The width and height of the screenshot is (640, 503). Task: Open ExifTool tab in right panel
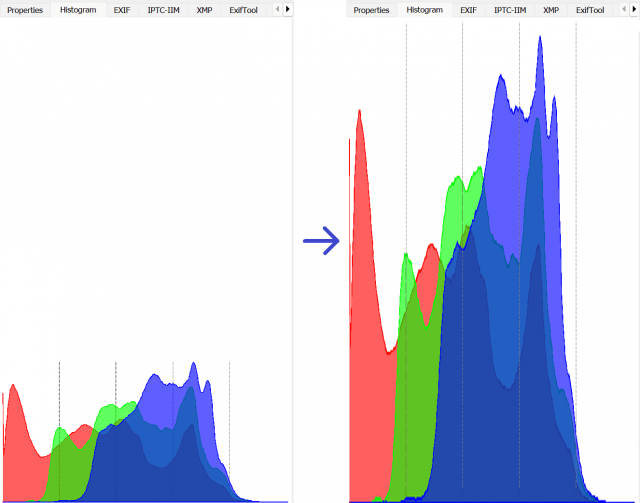[590, 10]
